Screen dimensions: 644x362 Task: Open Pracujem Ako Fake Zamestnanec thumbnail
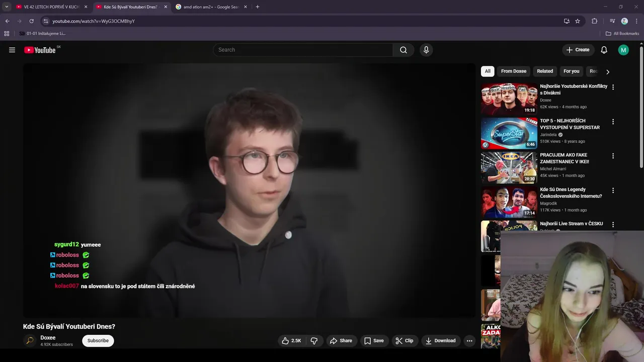pyautogui.click(x=509, y=168)
